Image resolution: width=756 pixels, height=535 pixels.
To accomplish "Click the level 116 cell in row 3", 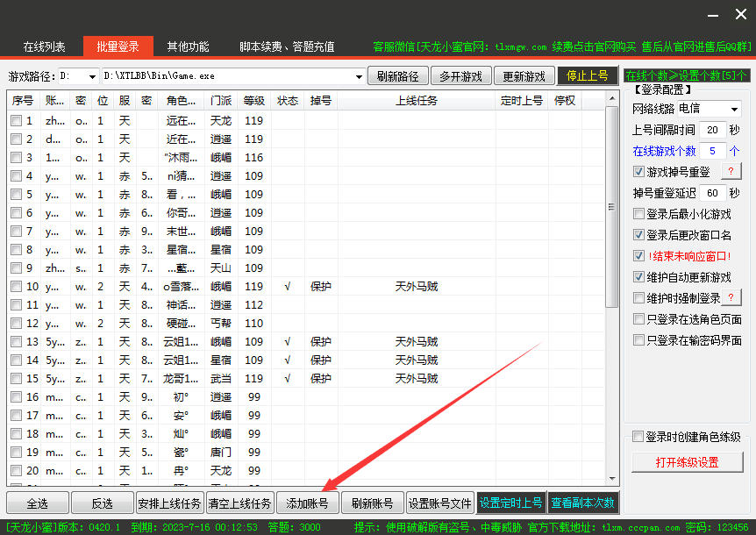I will [254, 158].
